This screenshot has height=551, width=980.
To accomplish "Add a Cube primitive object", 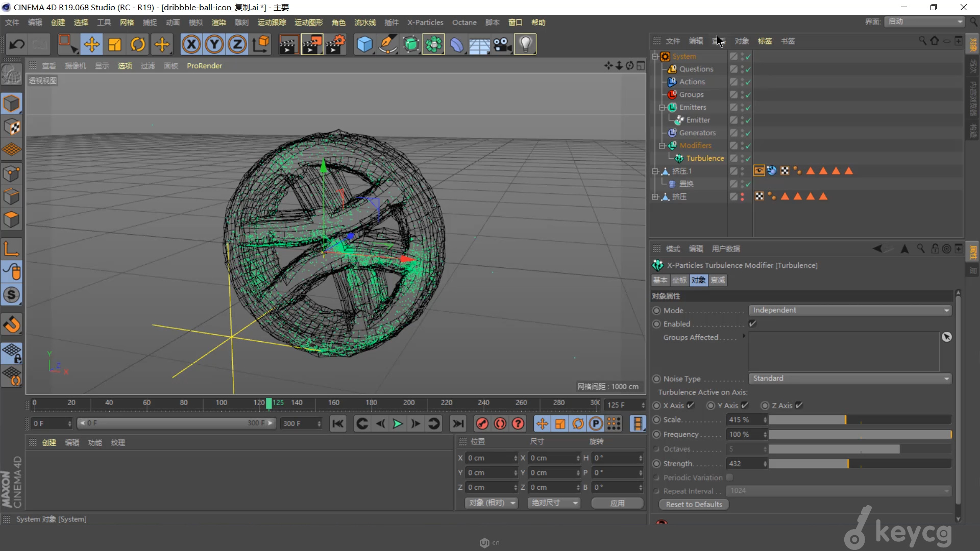I will point(364,44).
